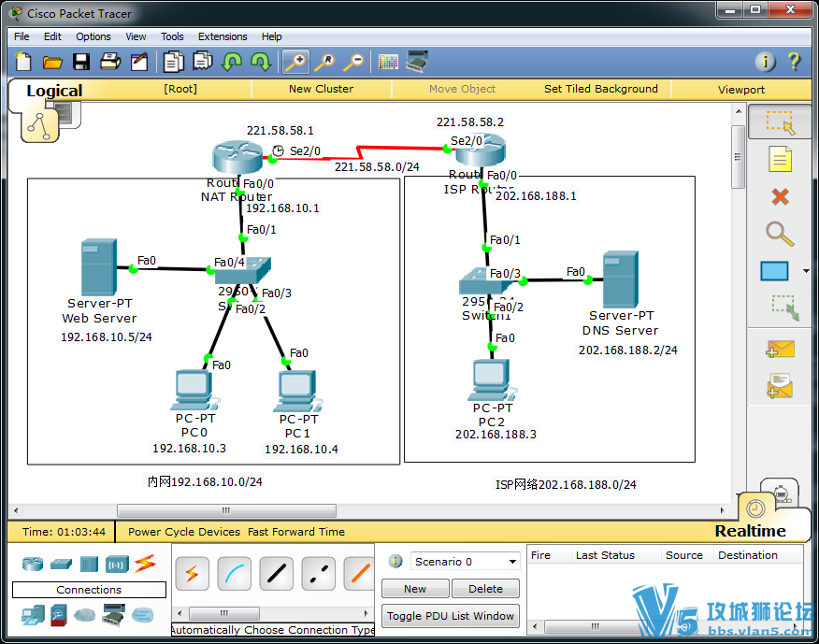The height and width of the screenshot is (644, 819).
Task: Select the Connections lightning category
Action: (145, 563)
